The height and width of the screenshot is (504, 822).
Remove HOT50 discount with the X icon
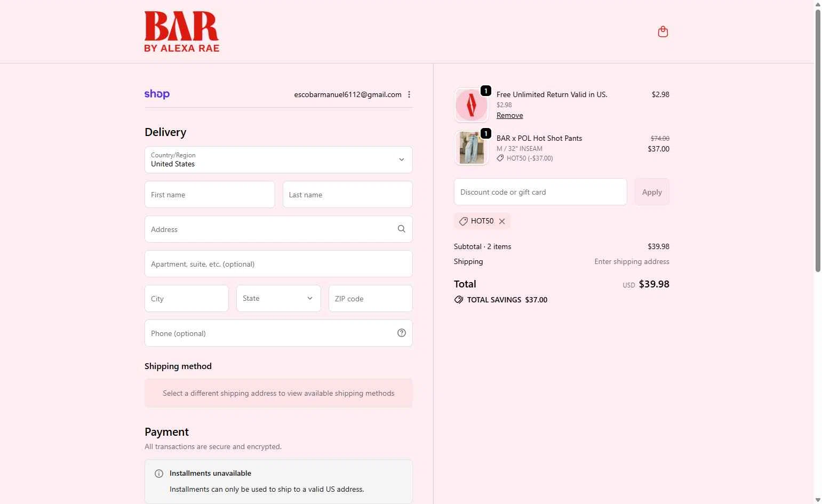click(502, 221)
